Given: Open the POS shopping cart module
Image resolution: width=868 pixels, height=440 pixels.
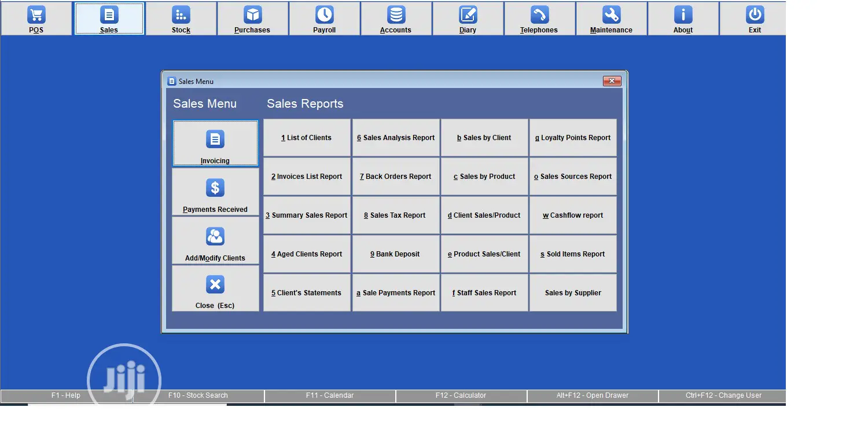Looking at the screenshot, I should 36,19.
